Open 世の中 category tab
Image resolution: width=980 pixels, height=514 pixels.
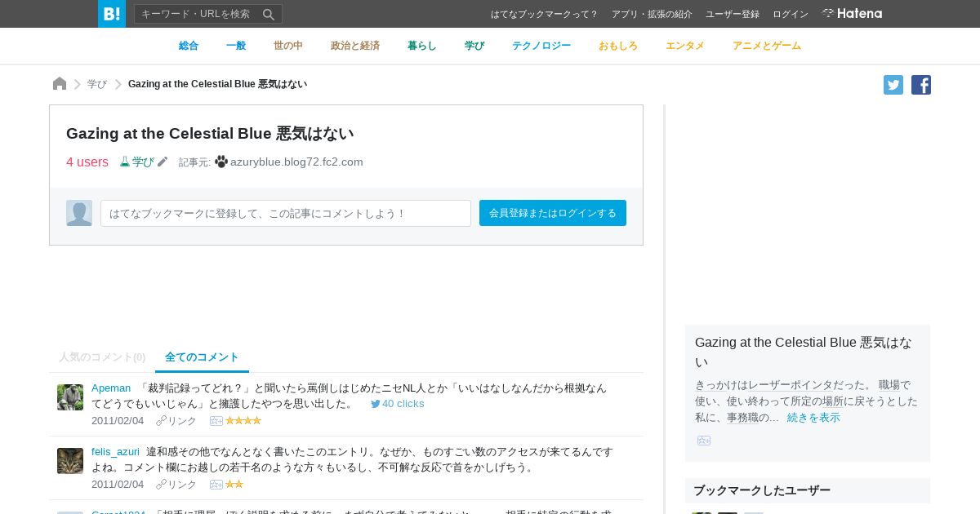288,46
